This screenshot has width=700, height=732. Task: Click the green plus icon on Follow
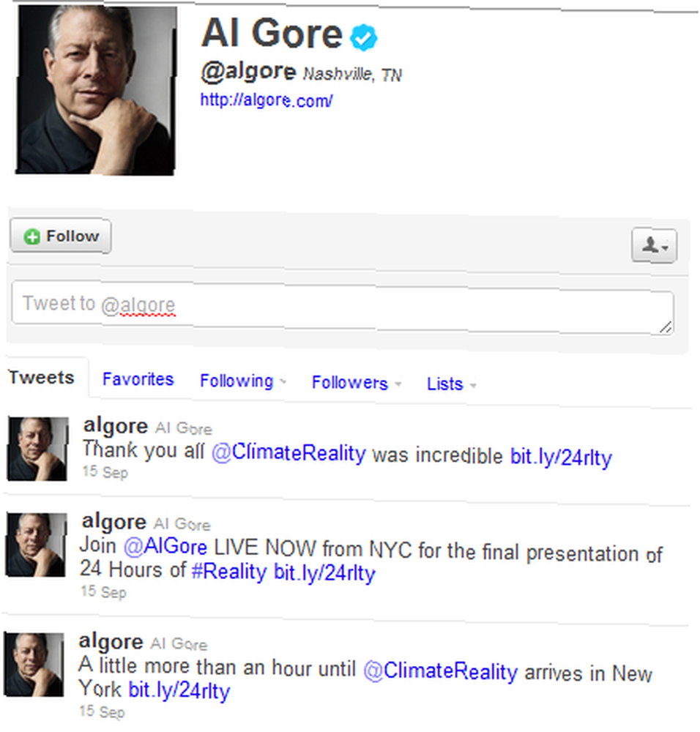32,236
